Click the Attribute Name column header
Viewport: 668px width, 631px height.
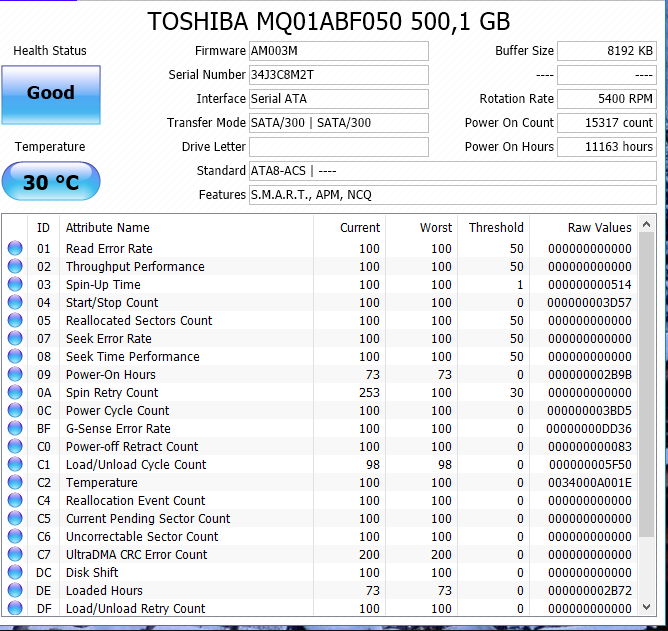coord(186,228)
